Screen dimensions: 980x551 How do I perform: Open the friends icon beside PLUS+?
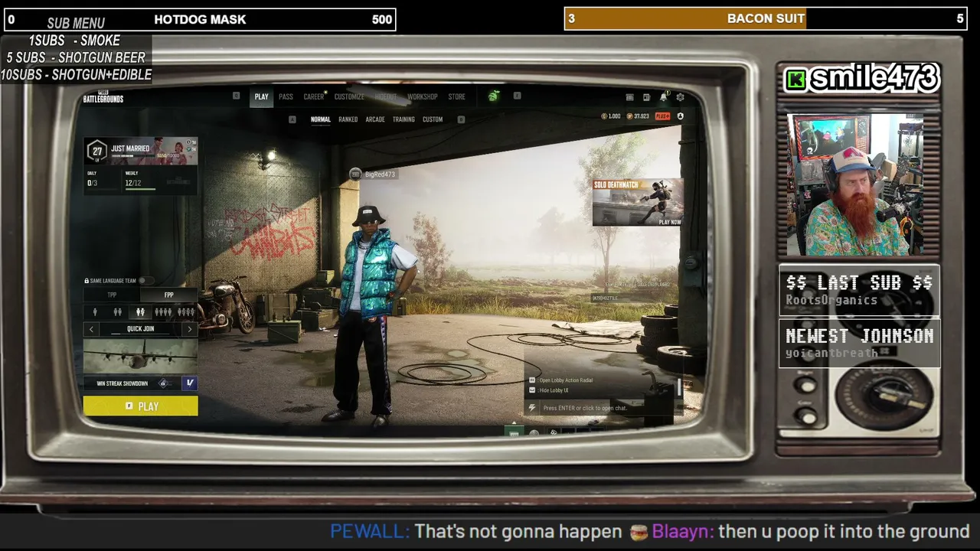[680, 116]
